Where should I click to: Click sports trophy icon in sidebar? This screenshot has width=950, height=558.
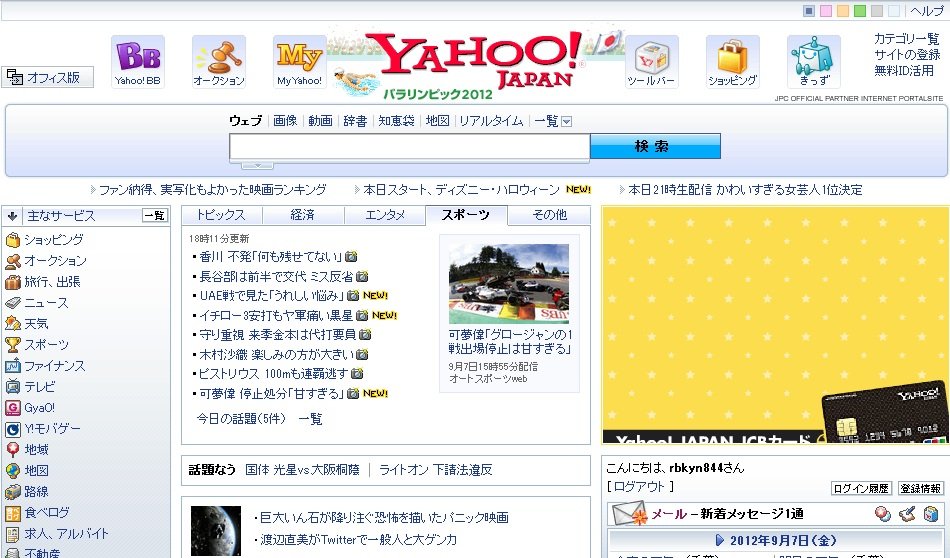(x=13, y=345)
